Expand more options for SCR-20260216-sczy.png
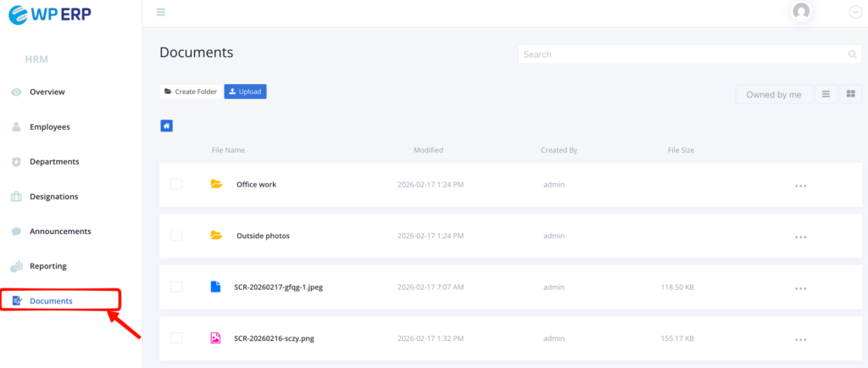The image size is (868, 368). tap(800, 340)
